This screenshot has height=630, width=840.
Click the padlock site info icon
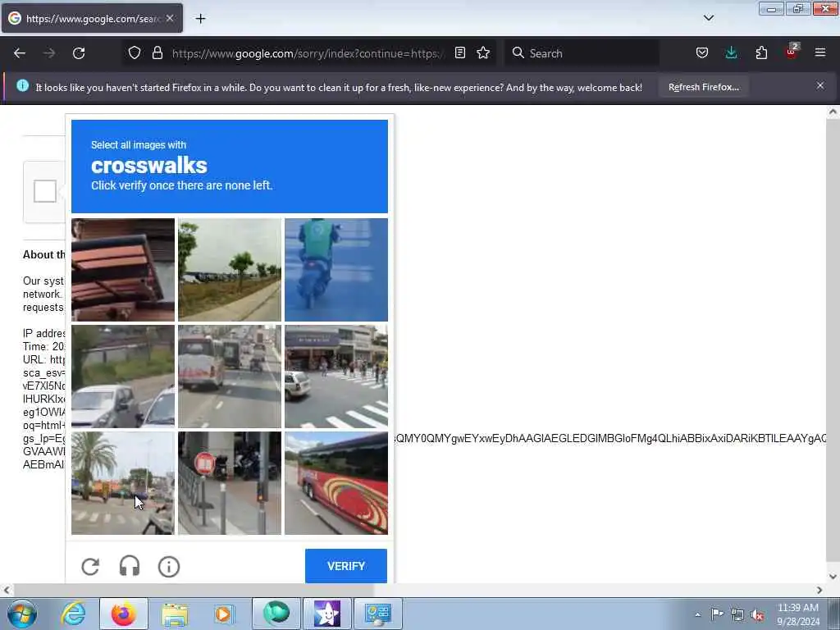tap(157, 53)
